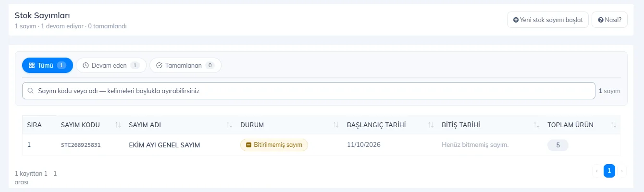This screenshot has height=192, width=644.
Task: Sort by BAŞLANGIÇ TARİHİ column arrows
Action: (431, 125)
